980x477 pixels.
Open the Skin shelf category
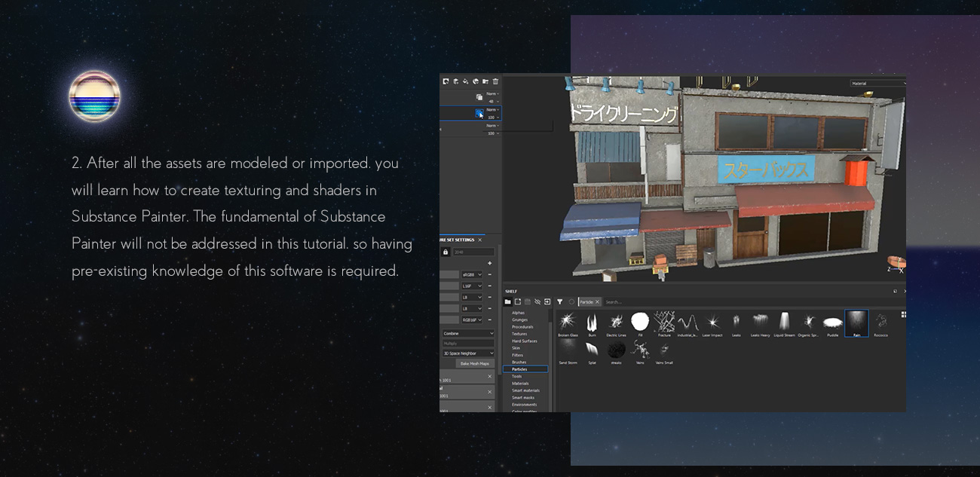click(x=516, y=348)
